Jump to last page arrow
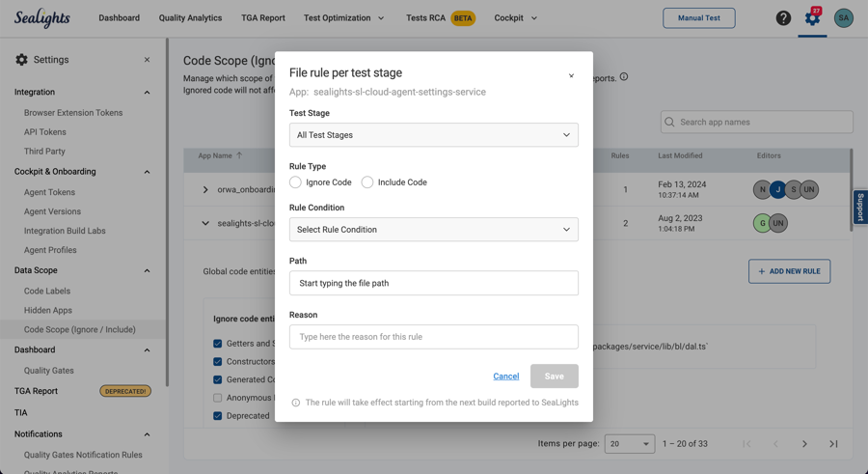The width and height of the screenshot is (868, 474). (x=833, y=444)
